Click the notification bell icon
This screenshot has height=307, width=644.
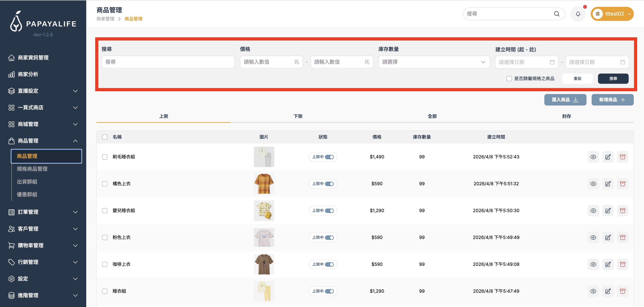(x=578, y=14)
